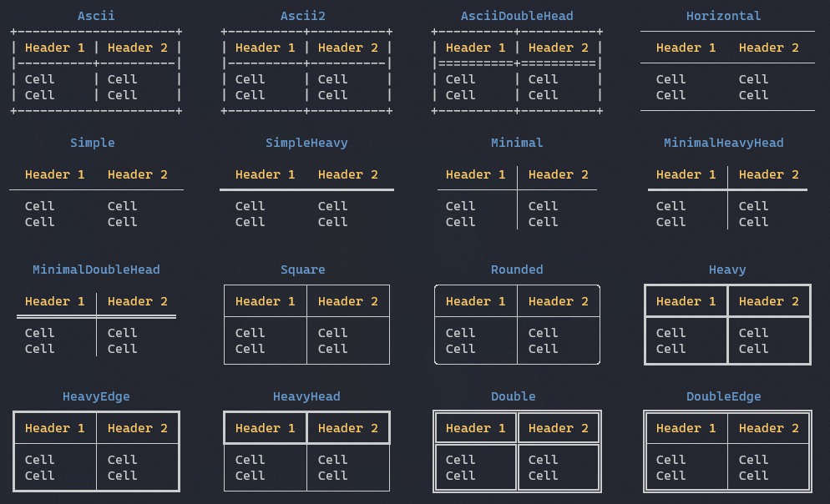
Task: Select Header 2 in the HeavyHead table
Action: pyautogui.click(x=347, y=428)
